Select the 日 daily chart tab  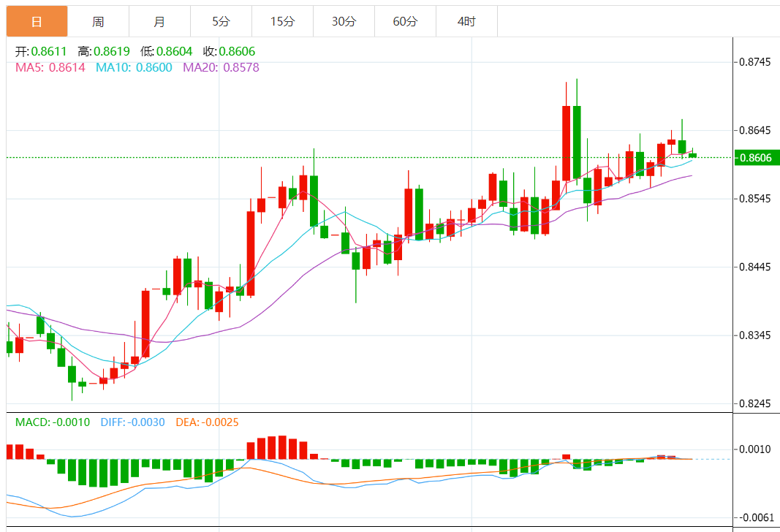tap(37, 21)
